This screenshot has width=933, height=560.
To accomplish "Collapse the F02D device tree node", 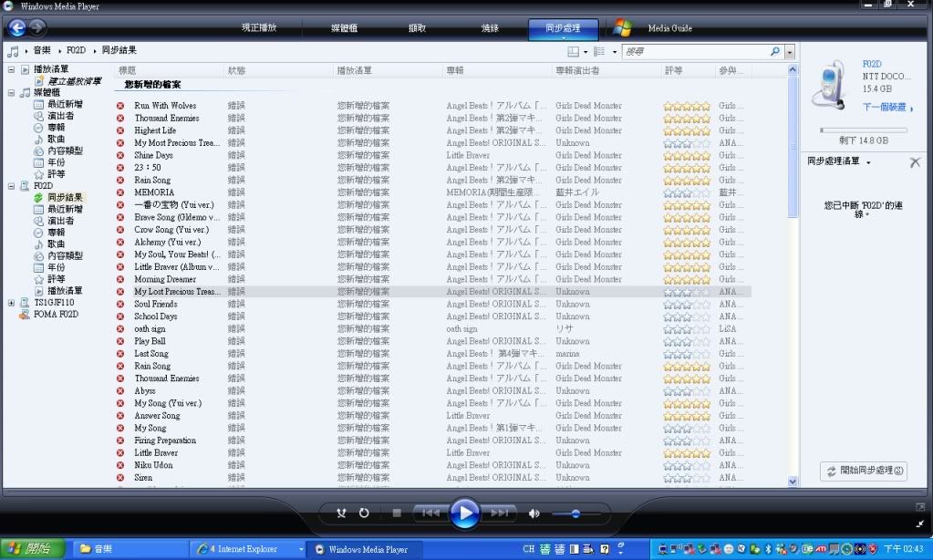I will pyautogui.click(x=11, y=186).
